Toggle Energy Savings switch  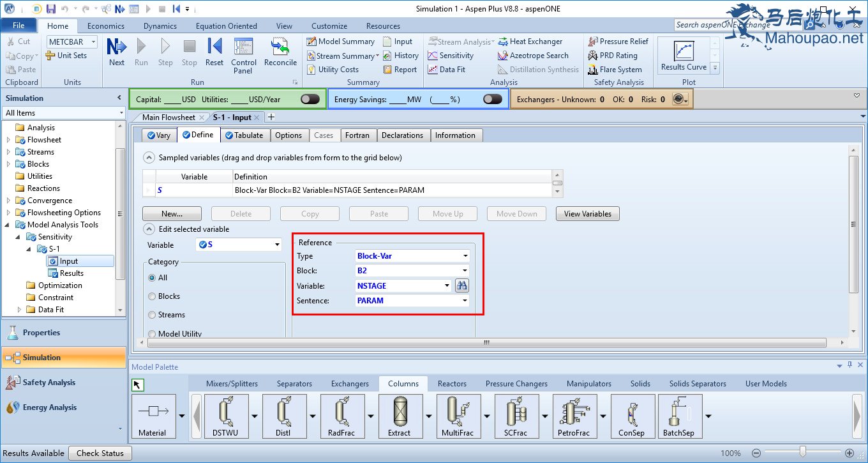tap(493, 99)
